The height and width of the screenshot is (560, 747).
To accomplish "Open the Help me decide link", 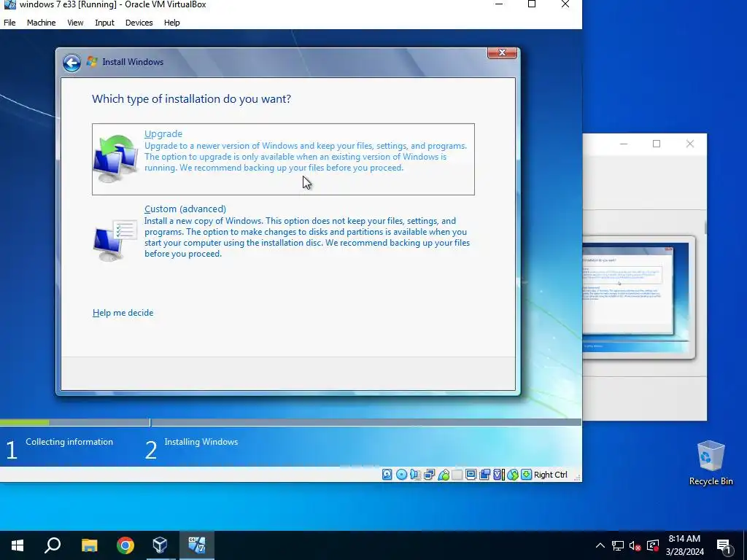I will pos(123,313).
